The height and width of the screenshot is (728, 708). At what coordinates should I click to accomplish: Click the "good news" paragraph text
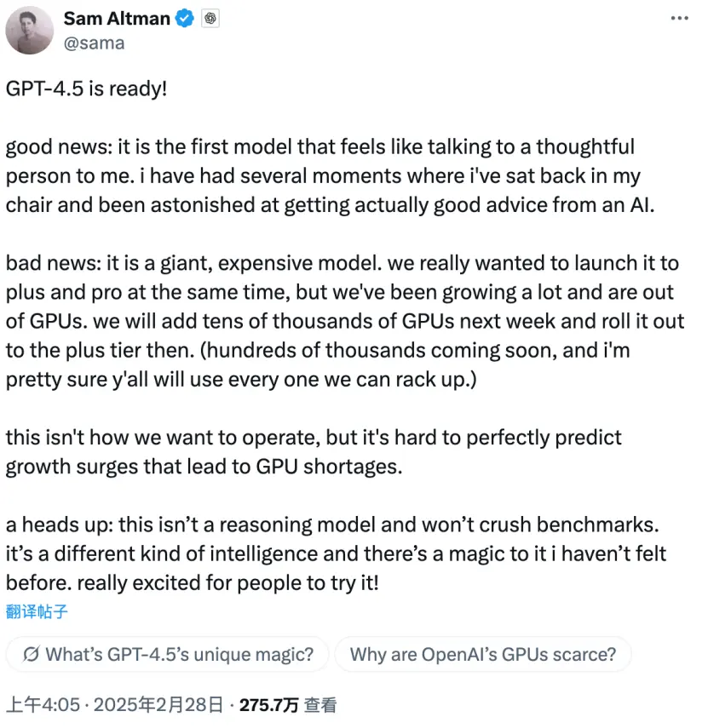tap(324, 175)
